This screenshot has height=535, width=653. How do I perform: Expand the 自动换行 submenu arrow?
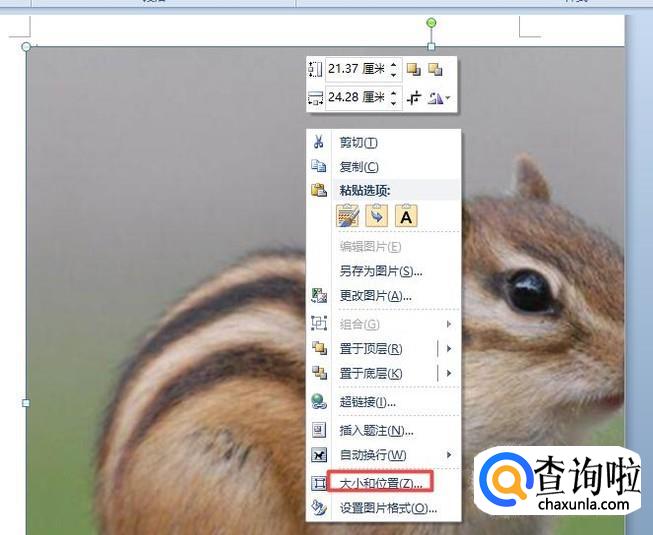(x=449, y=455)
